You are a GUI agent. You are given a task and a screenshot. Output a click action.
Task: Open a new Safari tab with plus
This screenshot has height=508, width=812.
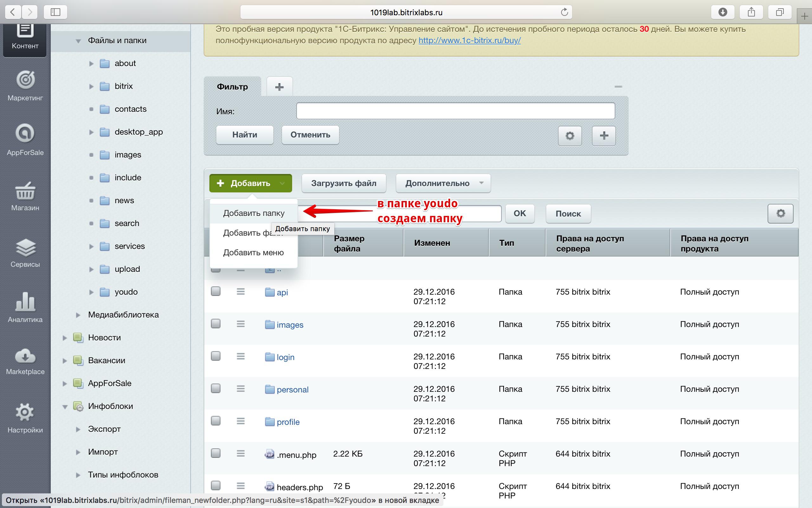coord(804,16)
